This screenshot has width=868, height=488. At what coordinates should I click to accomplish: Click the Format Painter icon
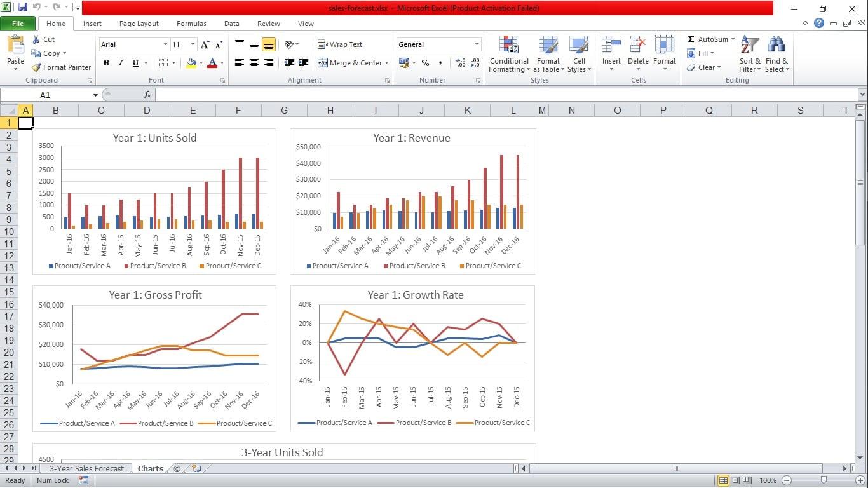(35, 67)
